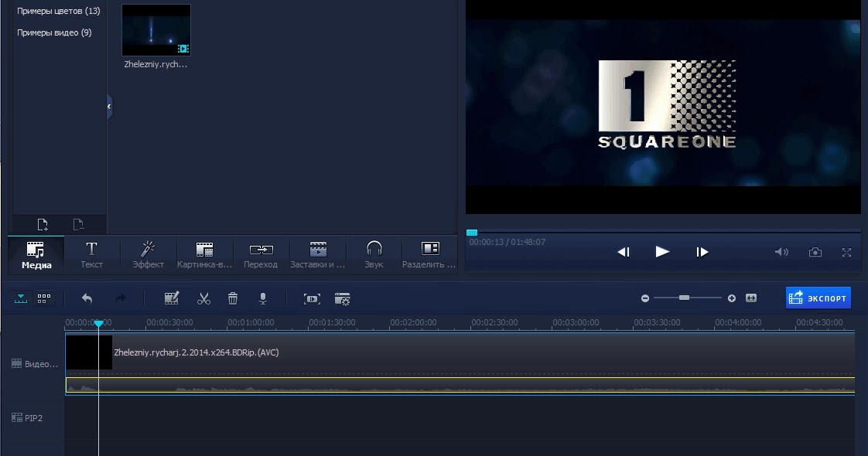868x456 pixels.
Task: Switch to the Заставки и ... tab
Action: (317, 255)
